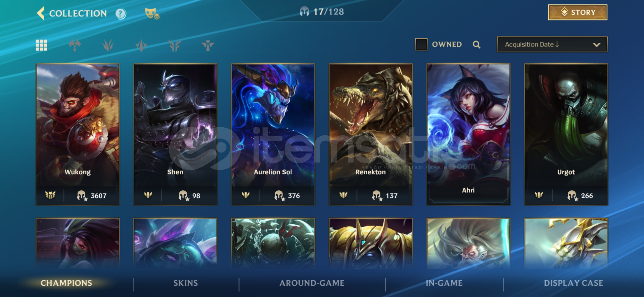644x297 pixels.
Task: Filter champions by the fifth role icon
Action: click(208, 45)
